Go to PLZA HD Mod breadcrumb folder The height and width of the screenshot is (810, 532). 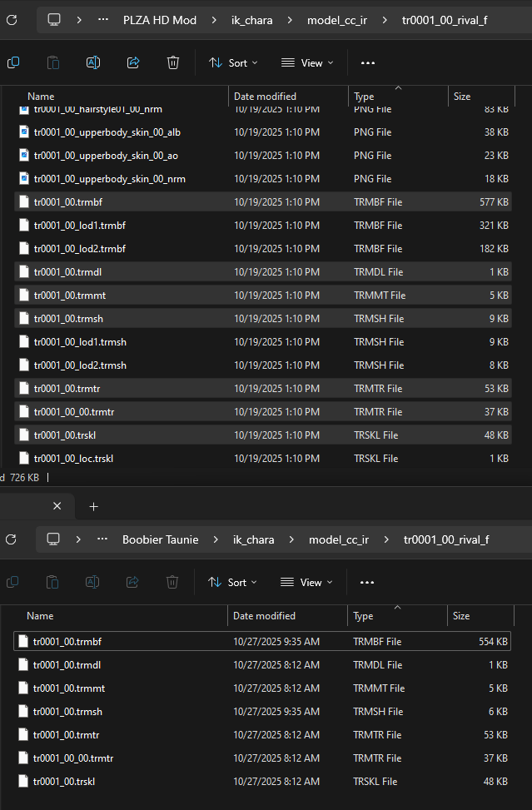click(160, 20)
